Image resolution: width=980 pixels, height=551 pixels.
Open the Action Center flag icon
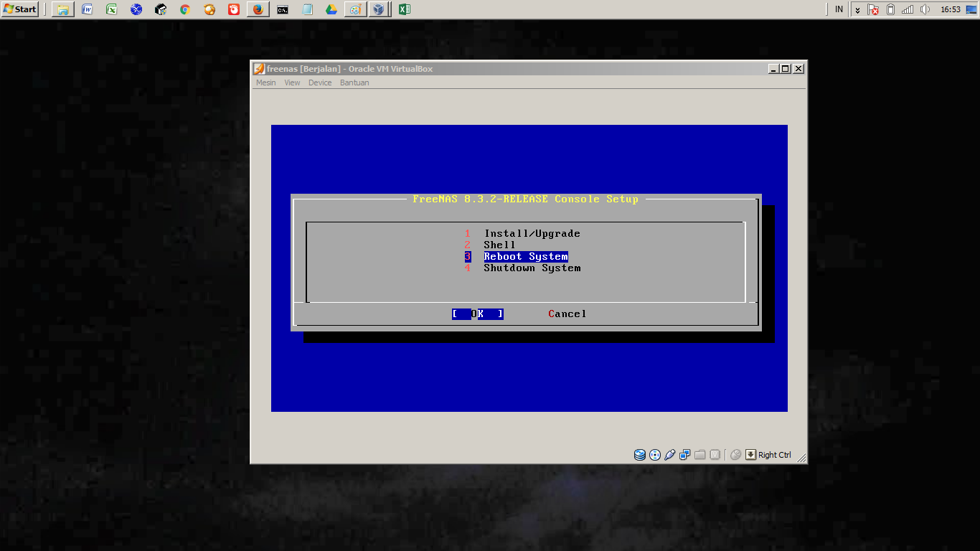tap(873, 9)
